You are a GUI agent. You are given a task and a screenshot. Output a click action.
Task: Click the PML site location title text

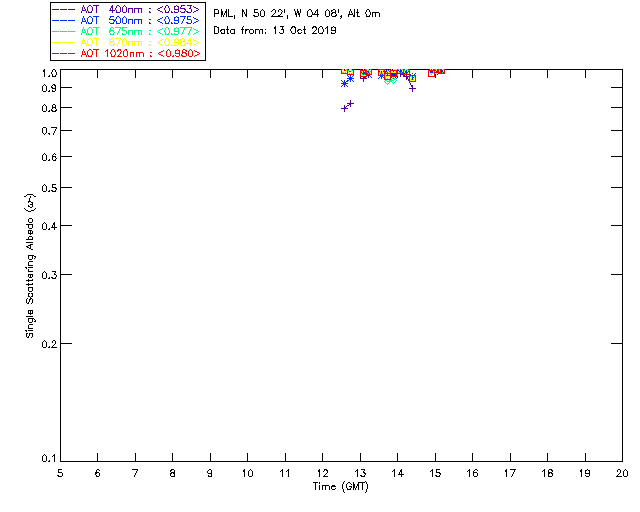[297, 14]
